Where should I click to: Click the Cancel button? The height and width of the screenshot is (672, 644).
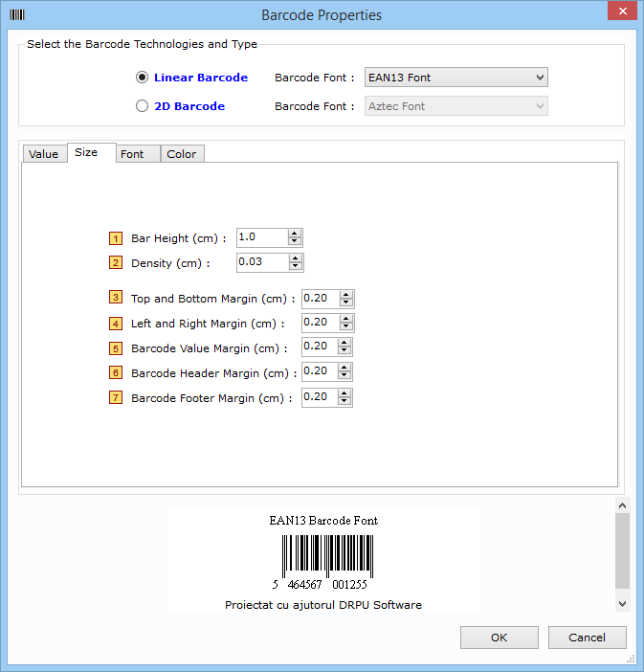(x=587, y=638)
